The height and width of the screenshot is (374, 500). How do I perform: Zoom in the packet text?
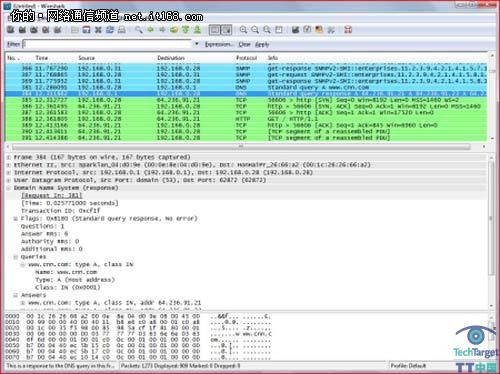click(243, 30)
